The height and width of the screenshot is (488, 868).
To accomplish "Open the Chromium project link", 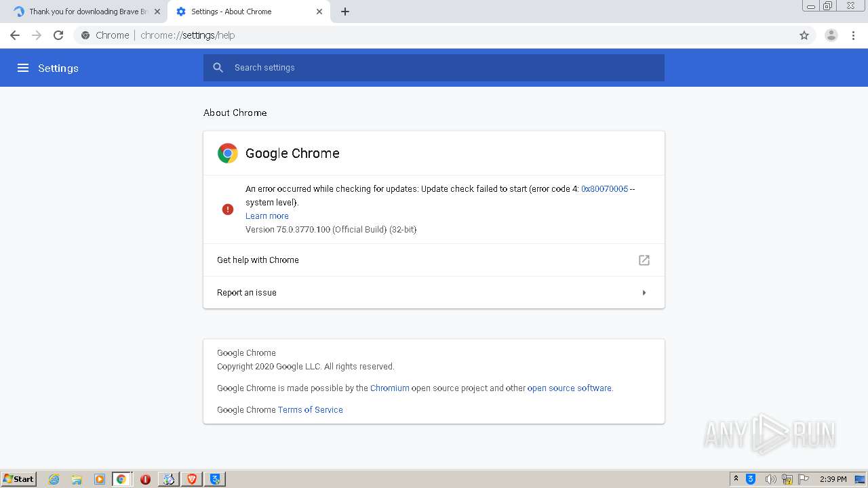I will [x=390, y=388].
